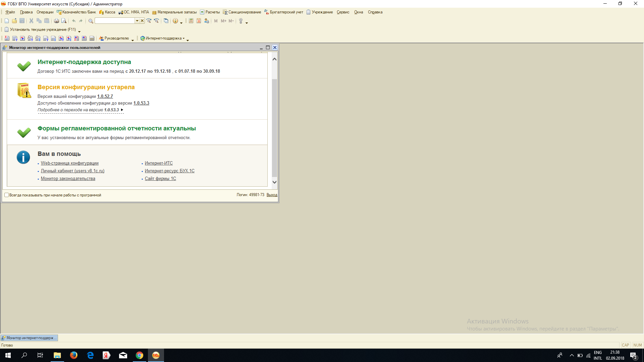Open the Личный кабинет (users.v8.1c.ru) link
The image size is (644, 362).
72,171
